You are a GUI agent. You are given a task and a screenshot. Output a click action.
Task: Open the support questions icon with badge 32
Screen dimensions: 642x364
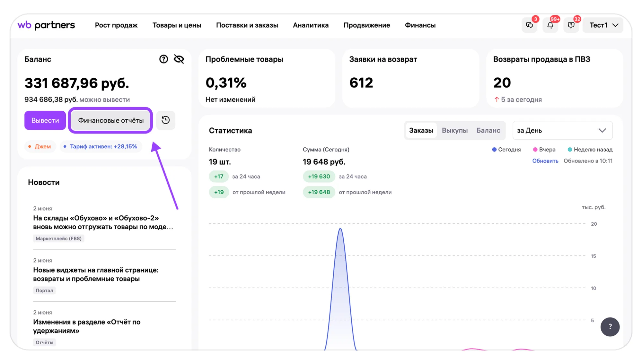tap(571, 25)
